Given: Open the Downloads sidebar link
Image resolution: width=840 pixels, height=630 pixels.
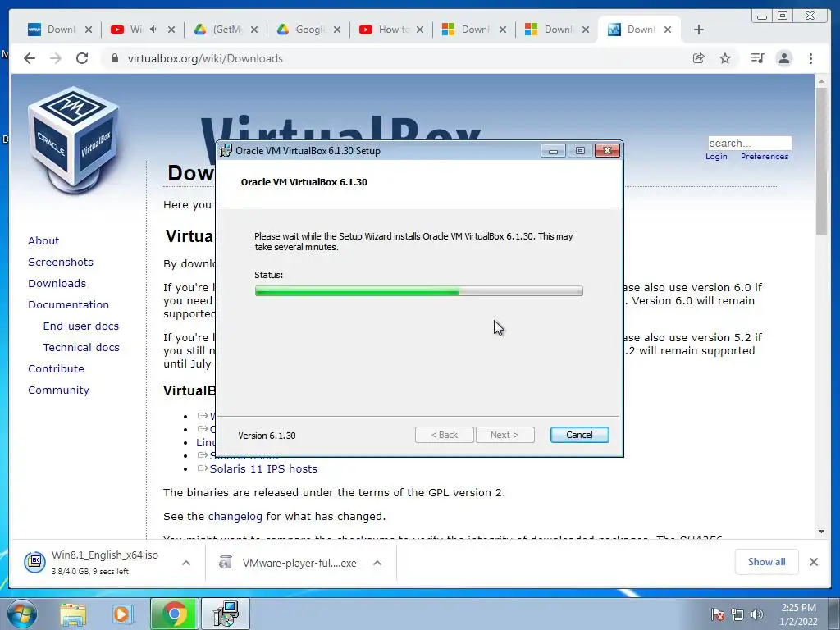Looking at the screenshot, I should tap(57, 283).
